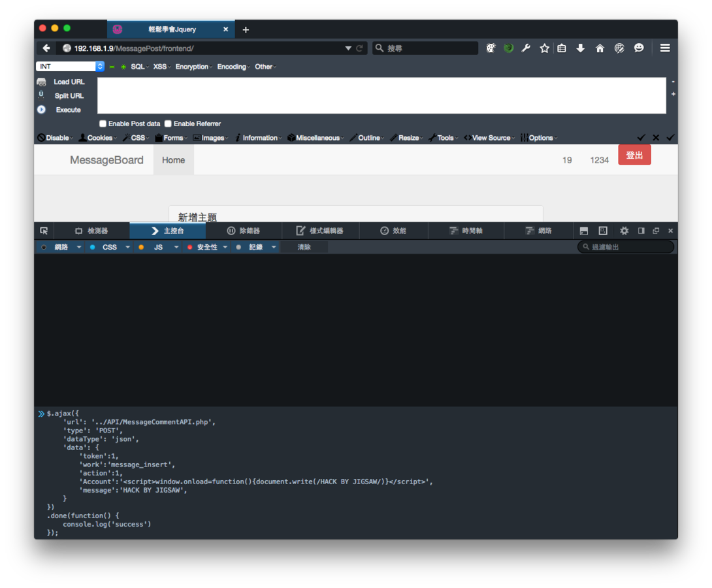The width and height of the screenshot is (712, 588).
Task: Click the HackBar URL text area
Action: pyautogui.click(x=381, y=95)
